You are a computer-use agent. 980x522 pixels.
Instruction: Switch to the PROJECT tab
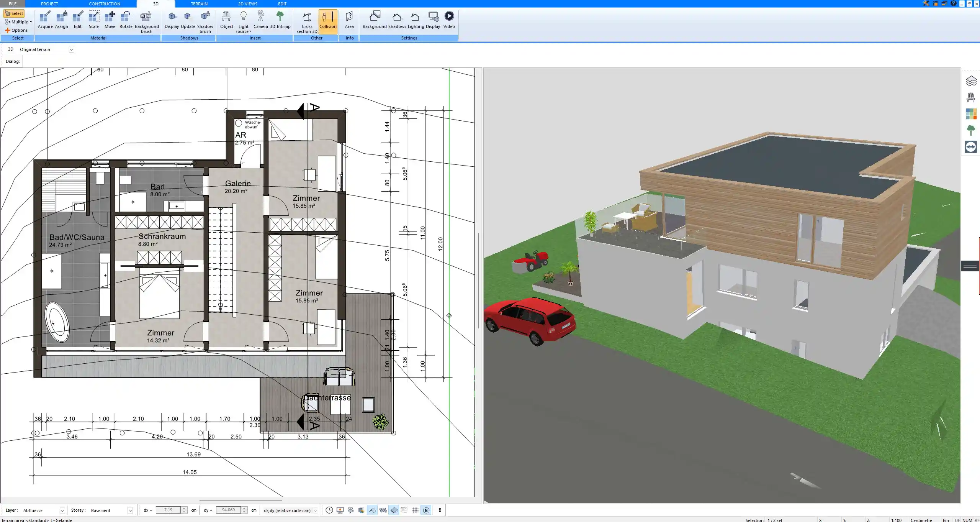[x=49, y=3]
